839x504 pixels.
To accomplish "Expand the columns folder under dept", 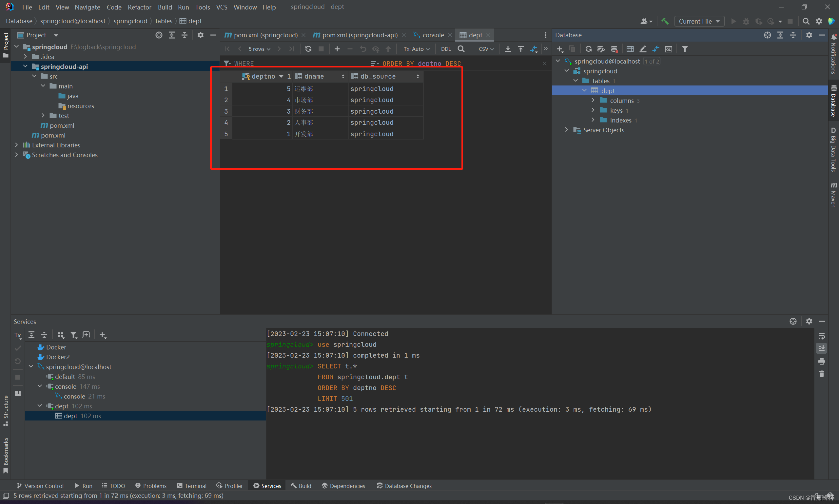I will point(593,101).
